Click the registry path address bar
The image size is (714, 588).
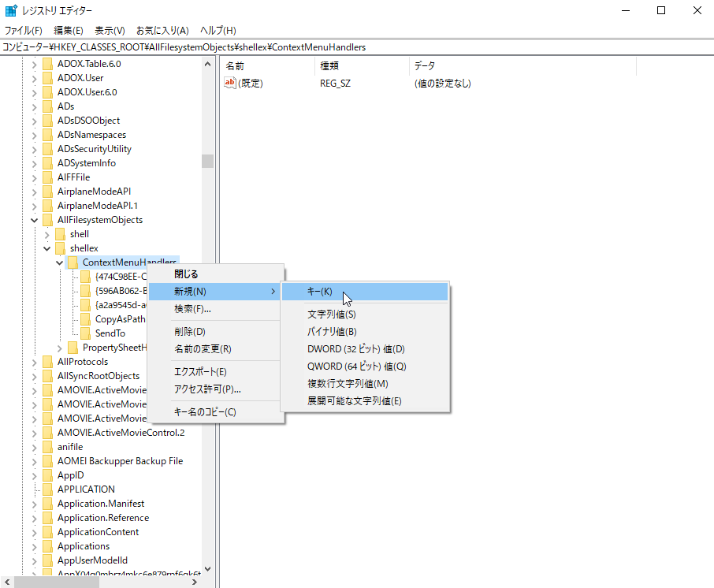click(357, 47)
